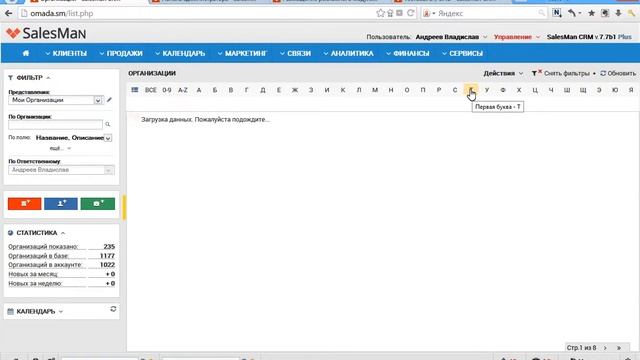Go to the home icon in navigation bar
This screenshot has width=640, height=360.
coord(26,53)
